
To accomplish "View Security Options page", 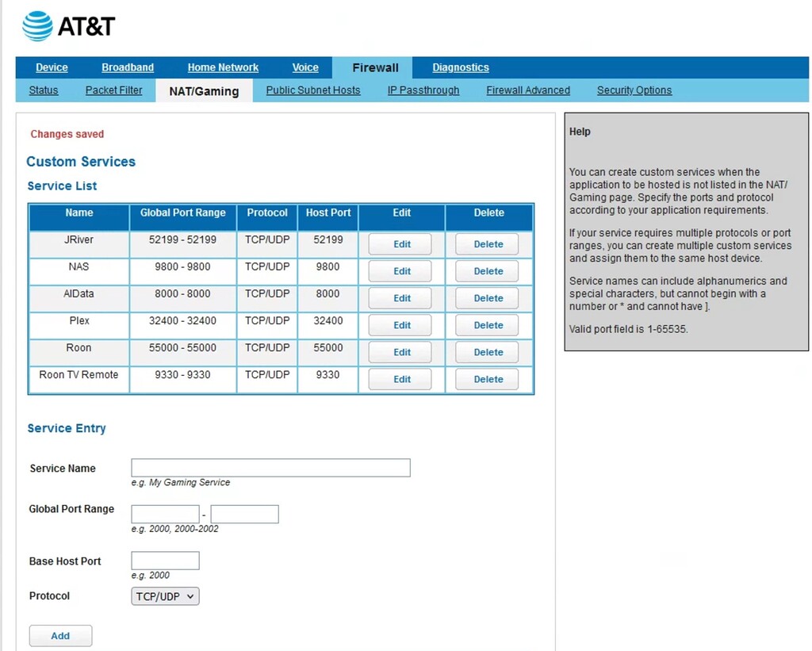I will point(634,90).
